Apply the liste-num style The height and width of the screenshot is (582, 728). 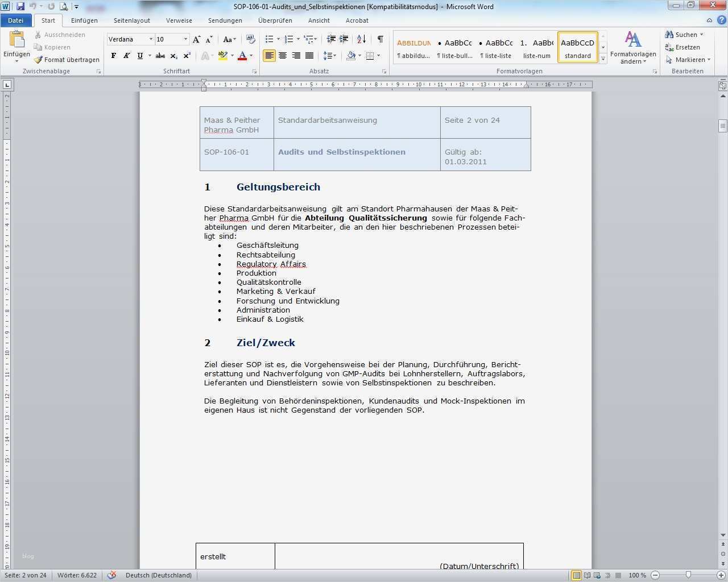tap(537, 47)
